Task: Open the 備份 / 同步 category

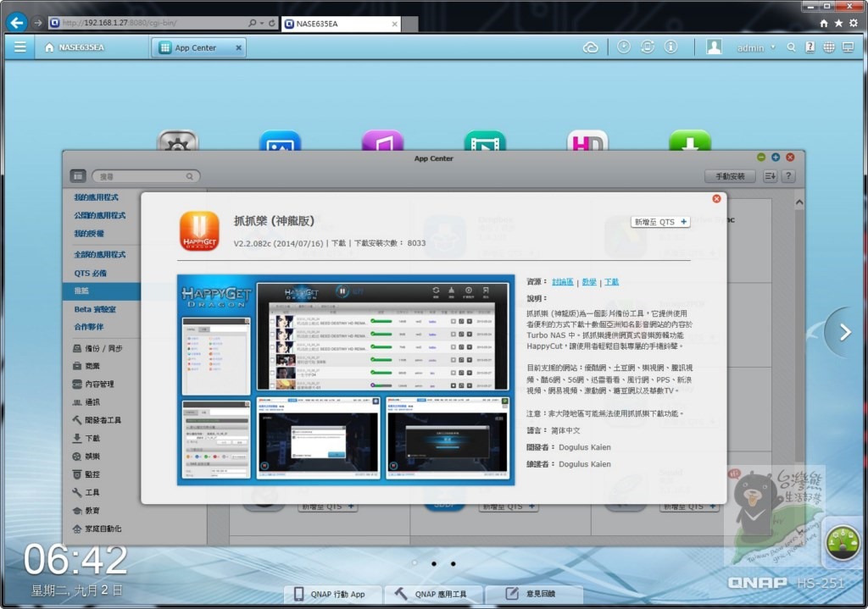Action: [x=97, y=348]
